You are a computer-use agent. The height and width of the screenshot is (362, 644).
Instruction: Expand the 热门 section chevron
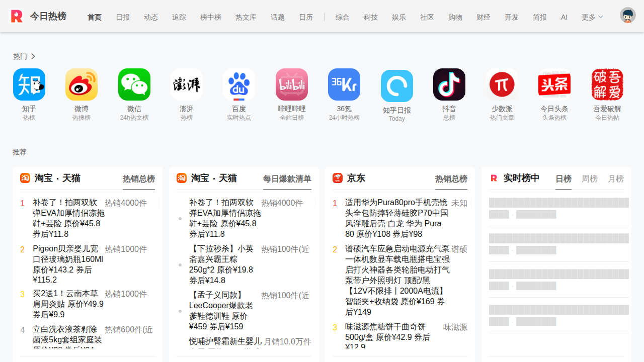point(33,57)
